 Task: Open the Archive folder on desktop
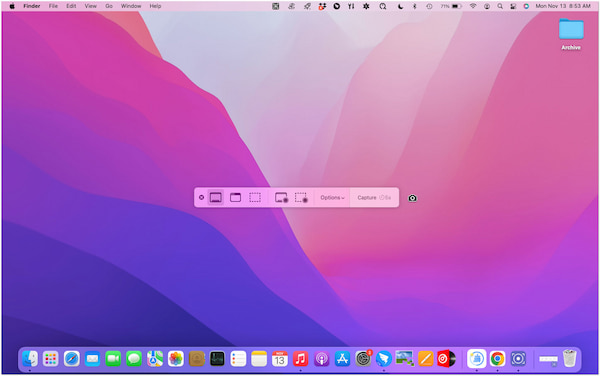(x=571, y=34)
